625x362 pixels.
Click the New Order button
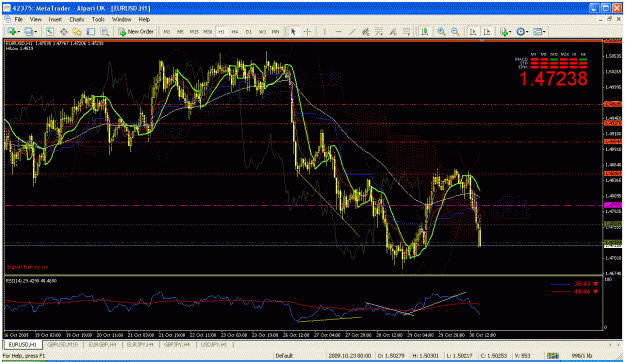point(136,31)
